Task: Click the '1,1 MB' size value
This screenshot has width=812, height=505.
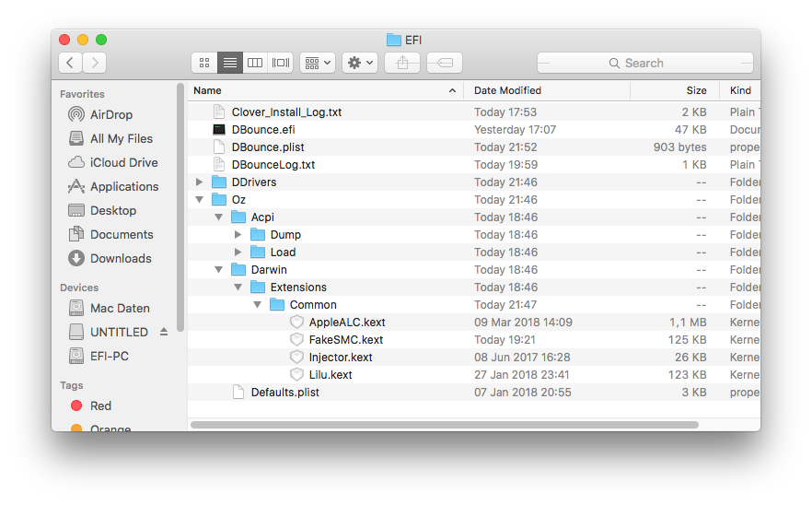Action: coord(688,322)
